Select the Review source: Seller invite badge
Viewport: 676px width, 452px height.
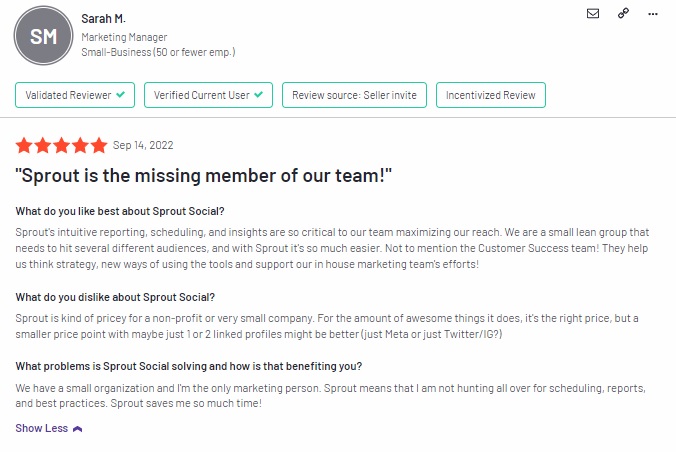(354, 95)
